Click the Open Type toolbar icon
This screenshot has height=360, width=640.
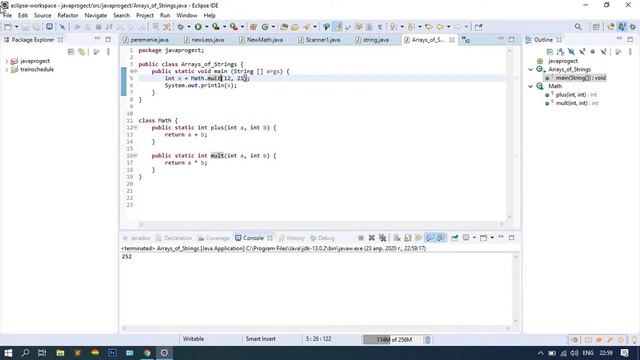pos(284,27)
